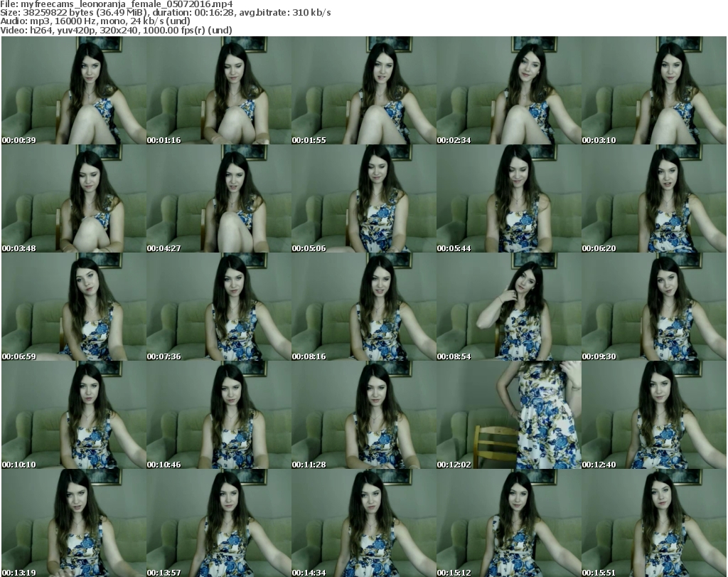
Task: Select the thumbnail frame timestamped 00:01:16
Action: 219,90
